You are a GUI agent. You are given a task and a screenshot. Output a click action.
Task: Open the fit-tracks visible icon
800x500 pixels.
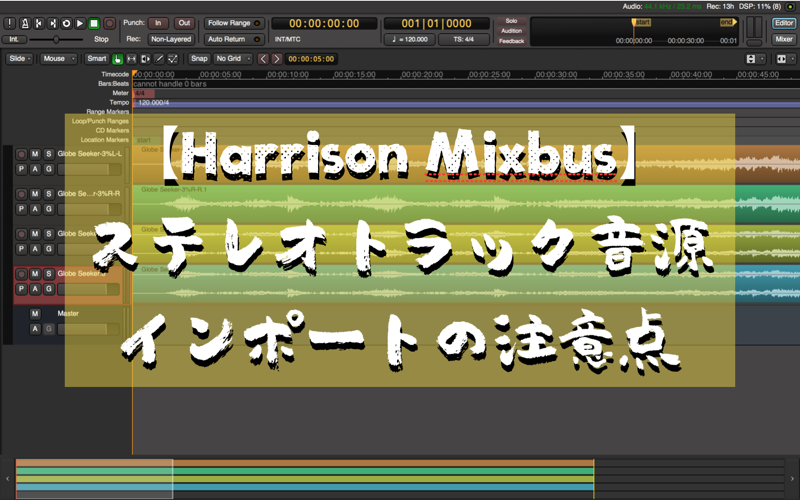[x=781, y=59]
